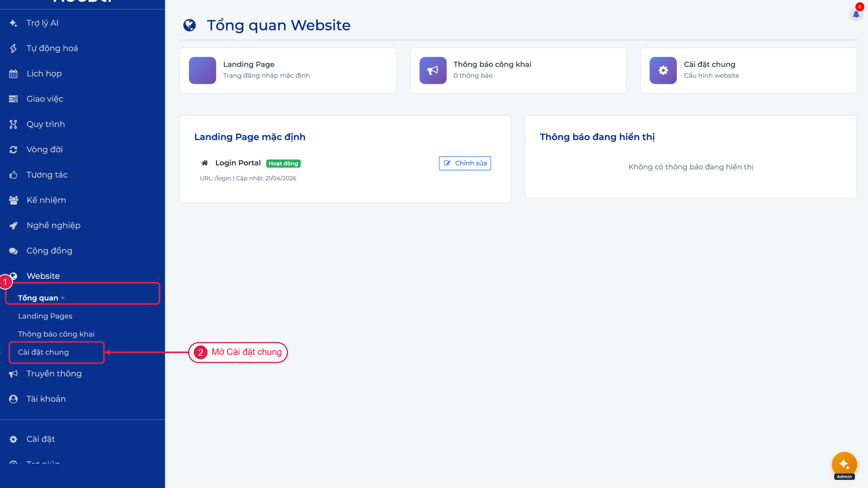Viewport: 868px width, 488px height.
Task: Open the orange Admin AI assistant button
Action: point(844,464)
